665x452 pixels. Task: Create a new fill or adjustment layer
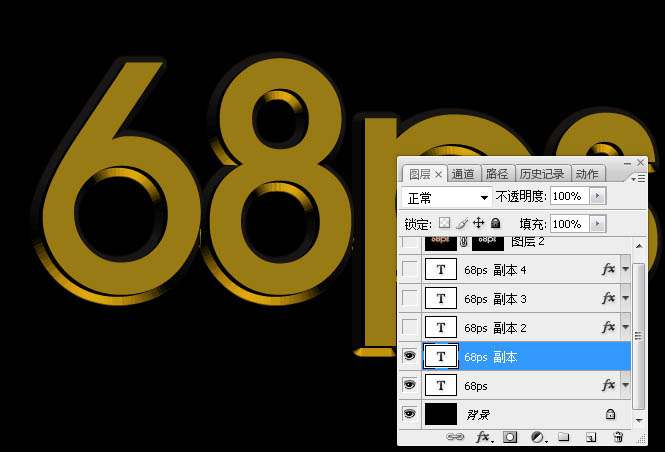click(538, 437)
